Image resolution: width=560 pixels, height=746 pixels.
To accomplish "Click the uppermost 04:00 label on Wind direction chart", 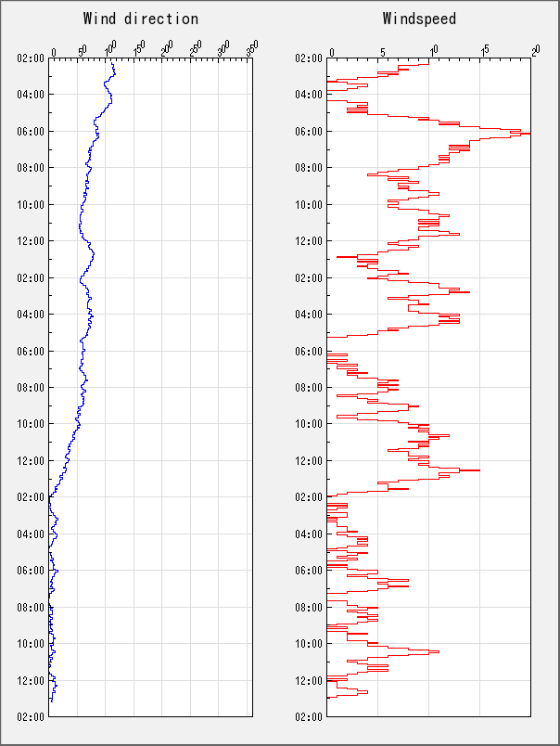I will coord(31,95).
